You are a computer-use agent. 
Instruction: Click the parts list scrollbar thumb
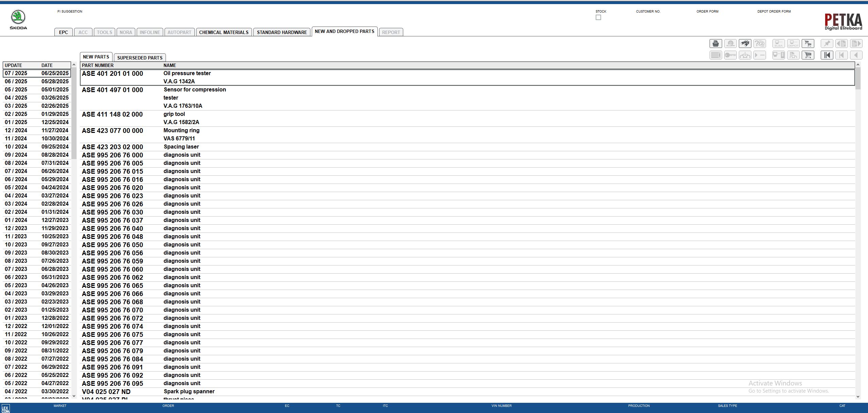tap(858, 79)
